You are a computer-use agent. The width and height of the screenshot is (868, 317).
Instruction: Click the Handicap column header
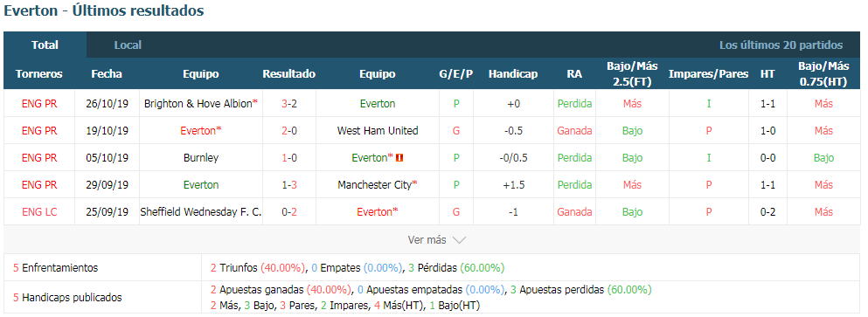513,73
